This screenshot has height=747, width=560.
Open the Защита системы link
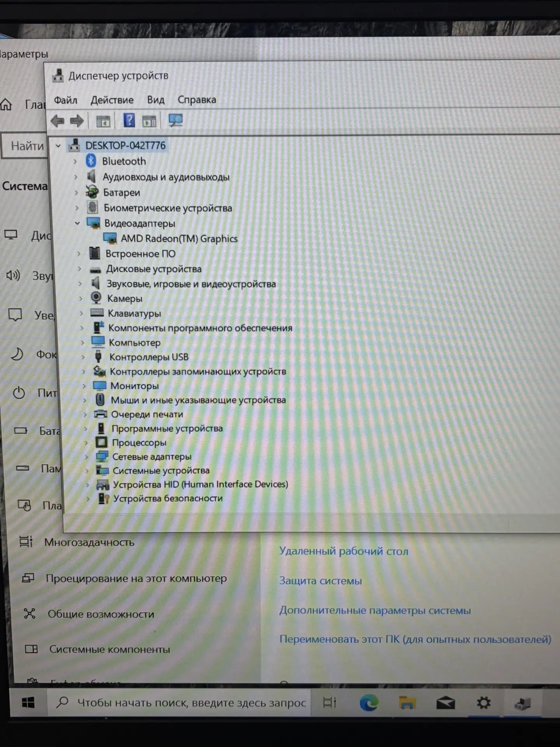tap(320, 580)
